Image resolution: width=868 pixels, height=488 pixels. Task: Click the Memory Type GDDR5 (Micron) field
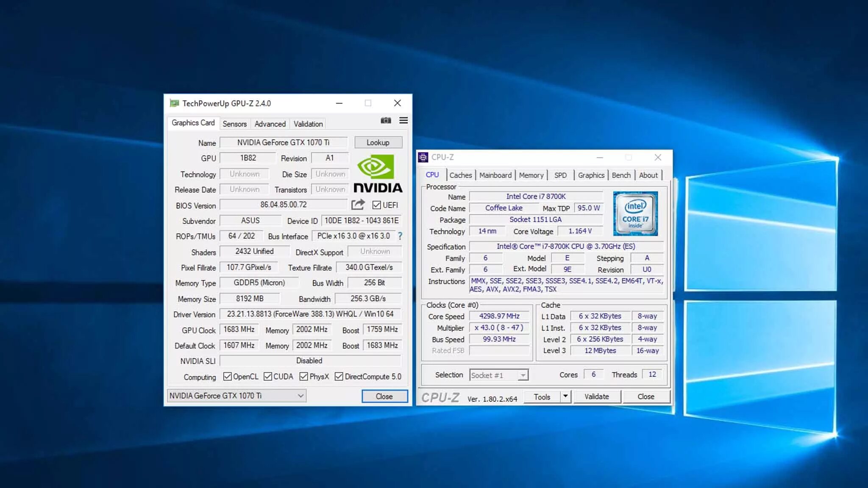pyautogui.click(x=259, y=283)
